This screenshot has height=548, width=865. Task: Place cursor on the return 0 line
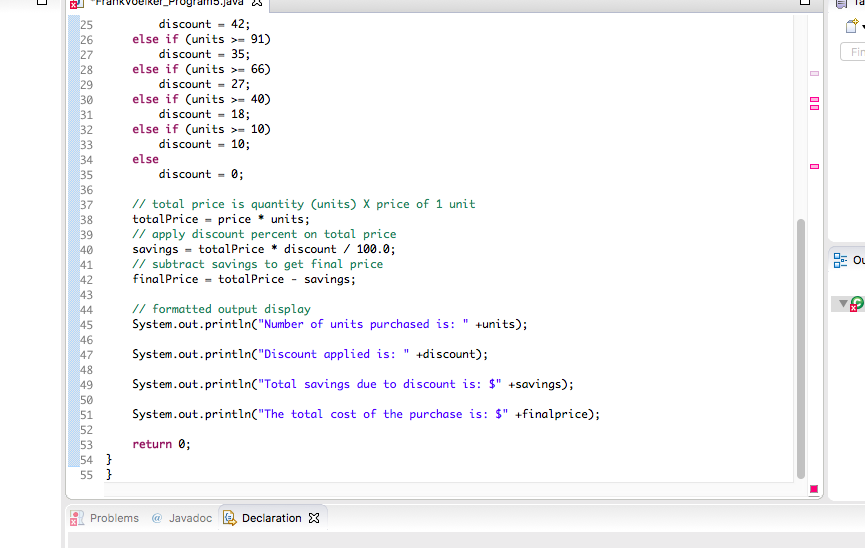point(161,444)
